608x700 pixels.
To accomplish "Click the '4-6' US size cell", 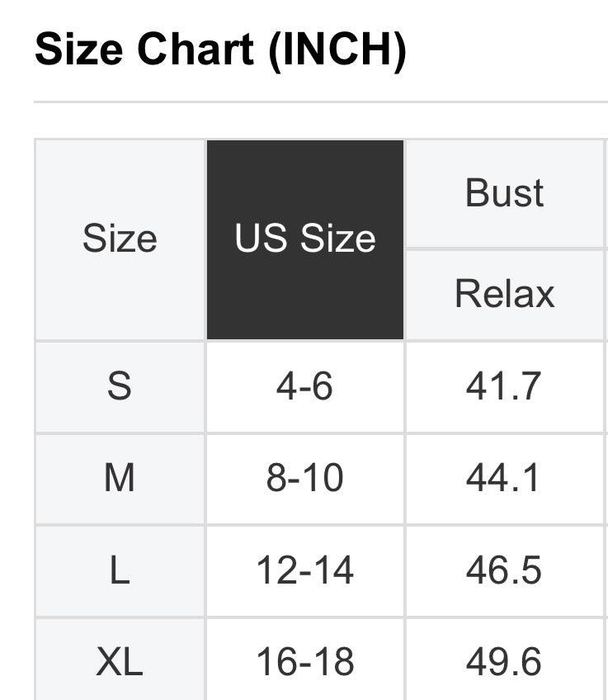I will [305, 386].
